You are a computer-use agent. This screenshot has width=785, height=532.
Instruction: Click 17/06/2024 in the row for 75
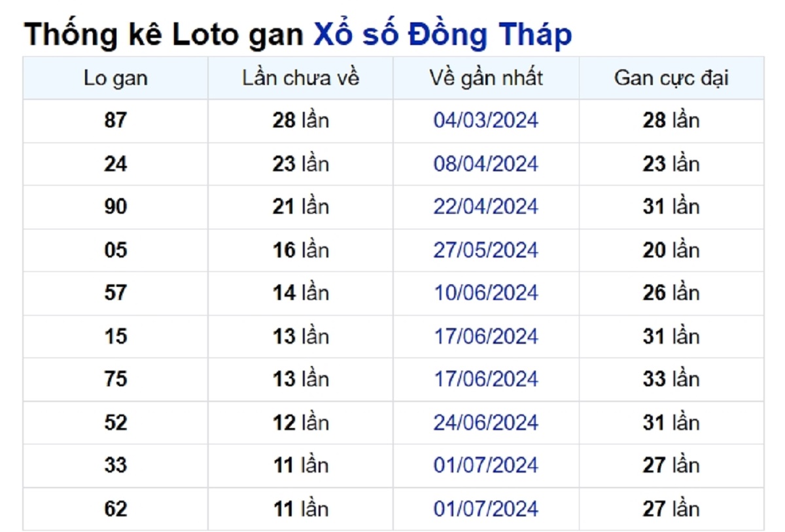point(486,379)
